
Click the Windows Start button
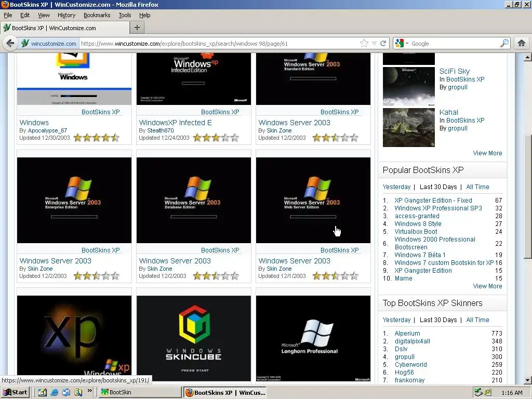[15, 393]
